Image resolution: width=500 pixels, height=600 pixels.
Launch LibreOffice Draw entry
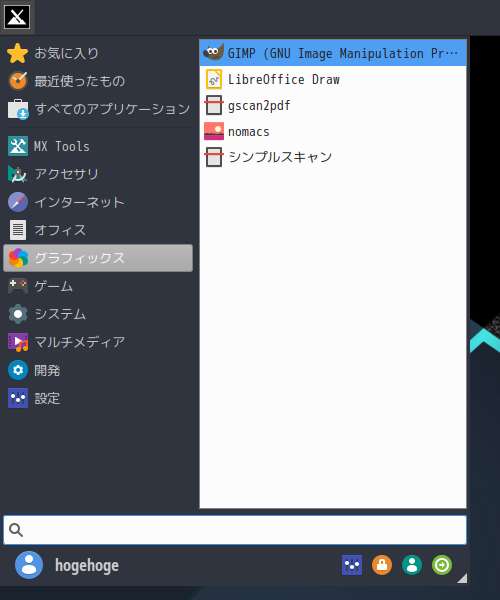[333, 79]
